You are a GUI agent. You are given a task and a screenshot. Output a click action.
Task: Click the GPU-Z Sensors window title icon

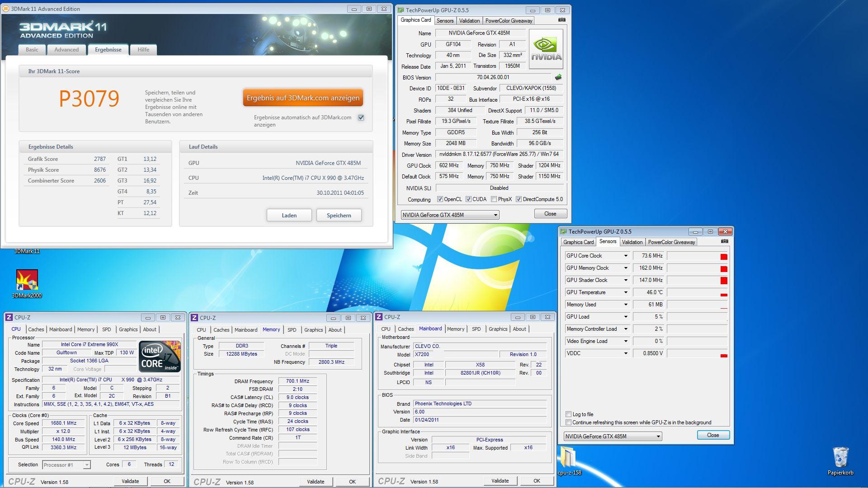click(x=563, y=231)
